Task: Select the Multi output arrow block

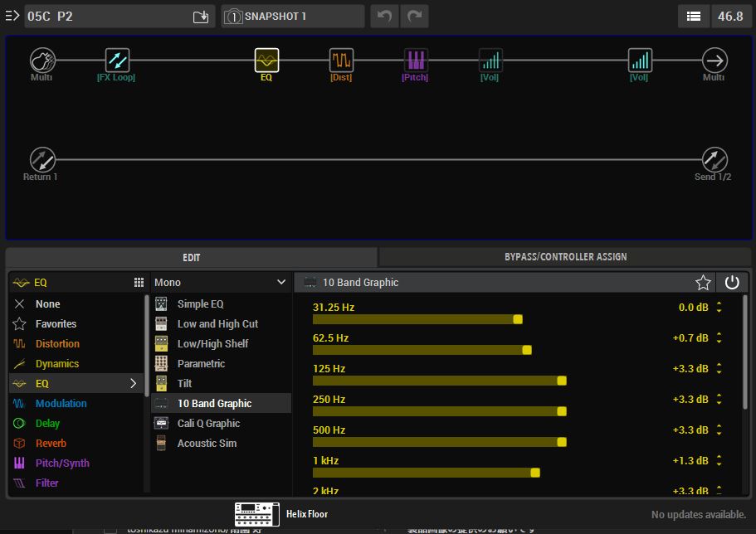Action: 714,61
